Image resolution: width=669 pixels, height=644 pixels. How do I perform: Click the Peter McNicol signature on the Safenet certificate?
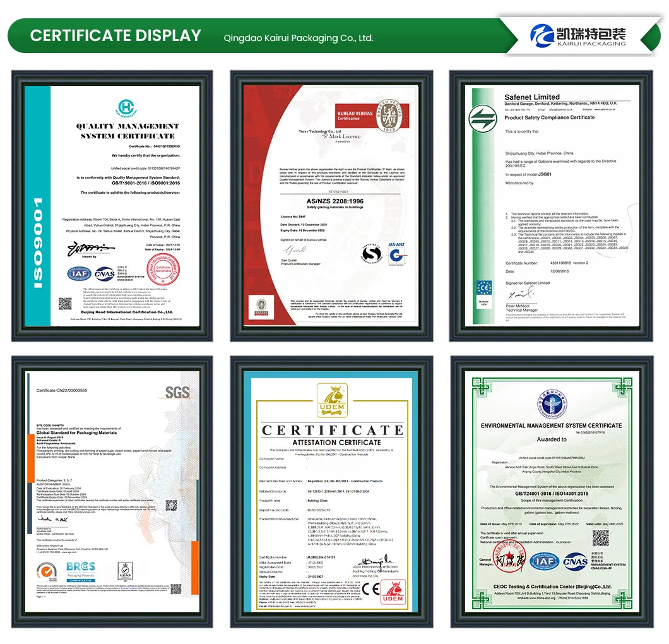pos(521,293)
